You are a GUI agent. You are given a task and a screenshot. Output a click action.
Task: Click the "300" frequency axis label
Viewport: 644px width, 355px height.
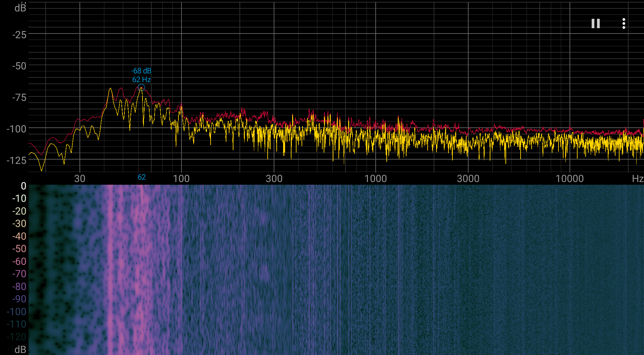274,178
